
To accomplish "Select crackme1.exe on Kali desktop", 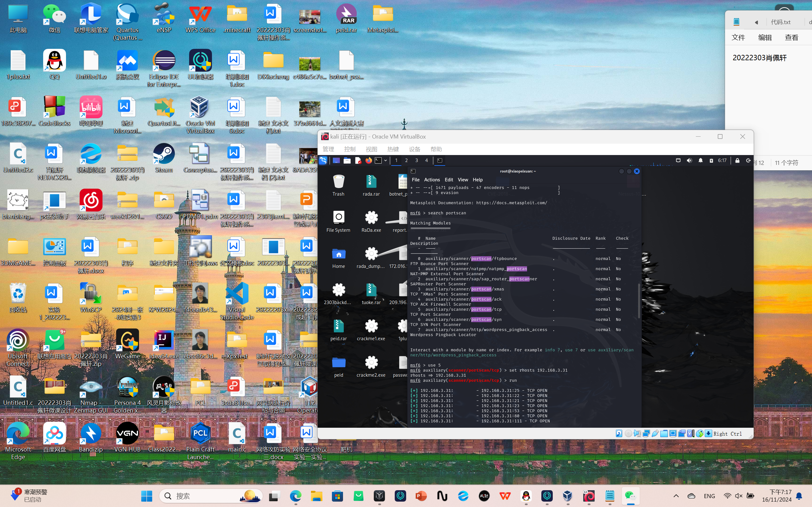I will [x=371, y=330].
